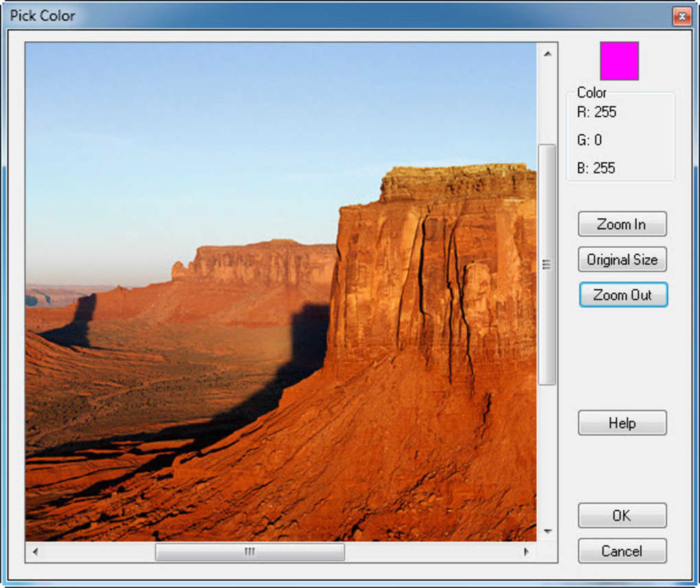This screenshot has height=588, width=700.
Task: Confirm the color choice with OK
Action: [622, 515]
